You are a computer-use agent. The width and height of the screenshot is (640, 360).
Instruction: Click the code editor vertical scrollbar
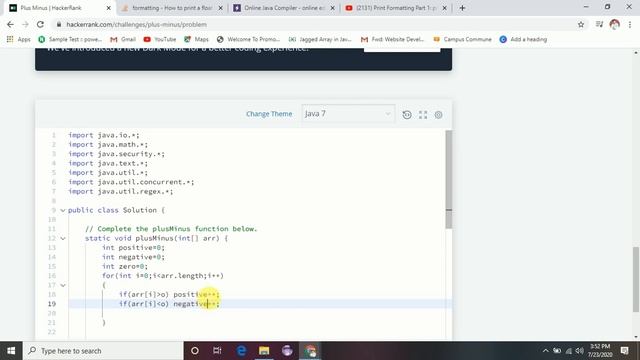coord(449,180)
